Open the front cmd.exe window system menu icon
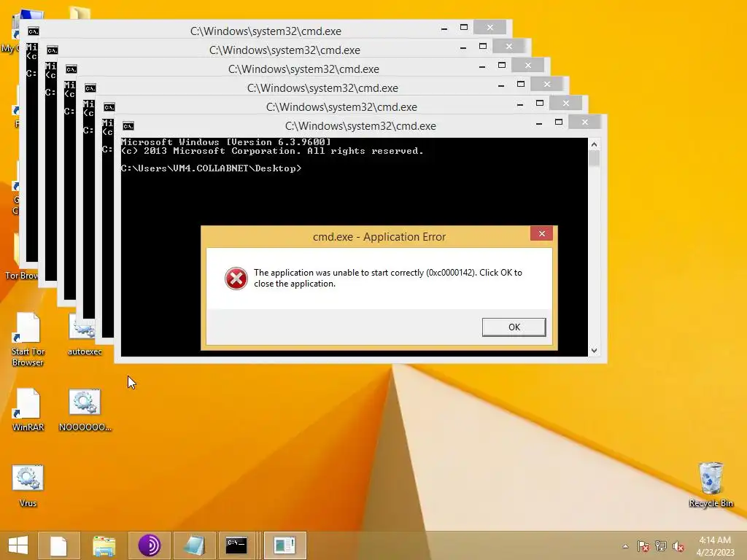The width and height of the screenshot is (747, 560). point(128,125)
